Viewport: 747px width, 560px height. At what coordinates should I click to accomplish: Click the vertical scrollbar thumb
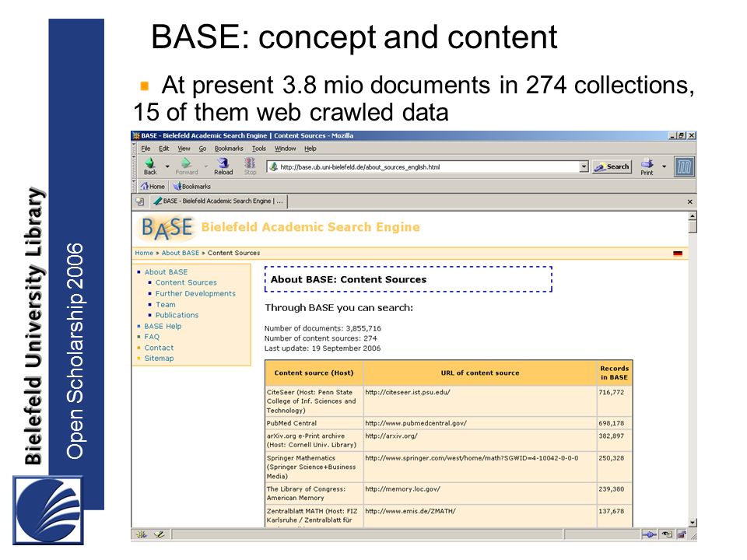[x=693, y=226]
